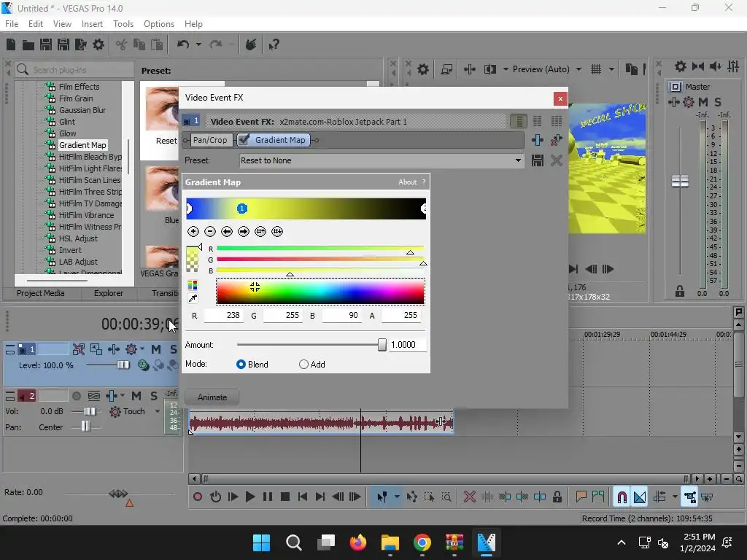747x560 pixels.
Task: Expand Undo history dropdown arrow
Action: 198,44
